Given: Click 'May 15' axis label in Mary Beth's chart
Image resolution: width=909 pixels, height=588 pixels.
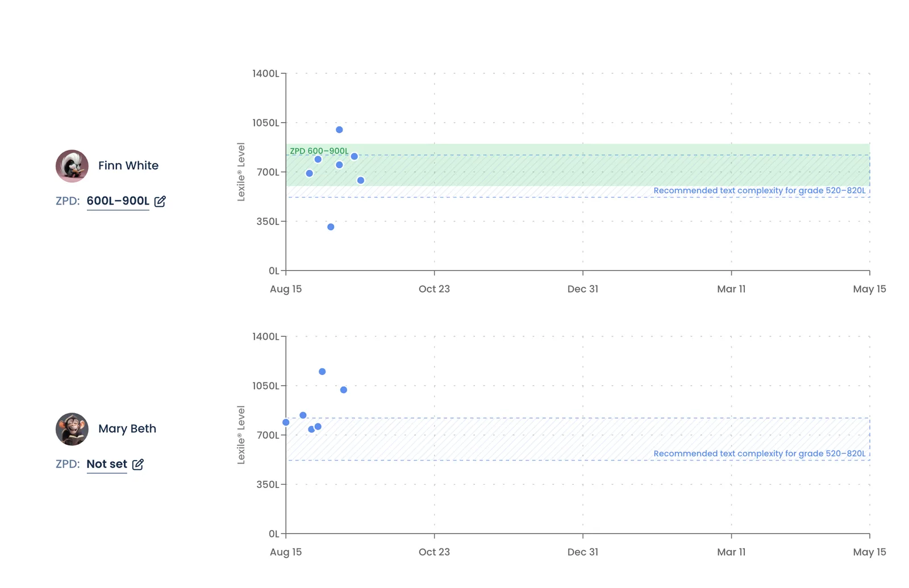Looking at the screenshot, I should click(869, 552).
